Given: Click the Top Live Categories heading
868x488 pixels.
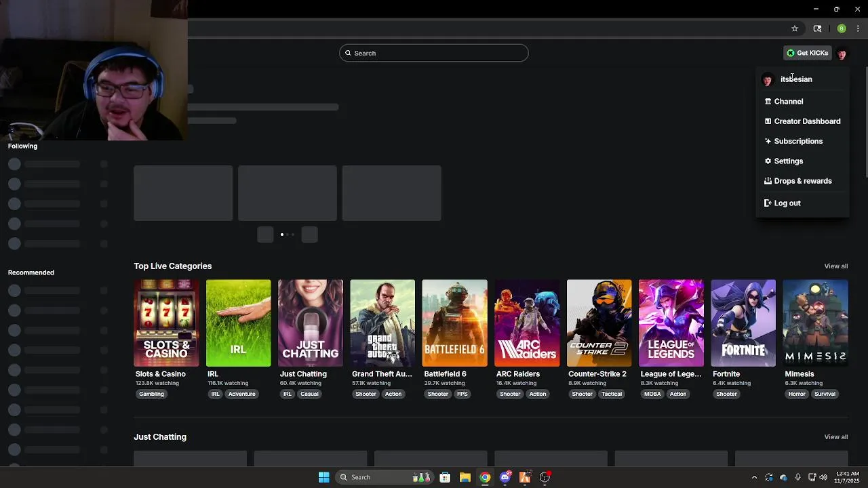Looking at the screenshot, I should click(173, 266).
